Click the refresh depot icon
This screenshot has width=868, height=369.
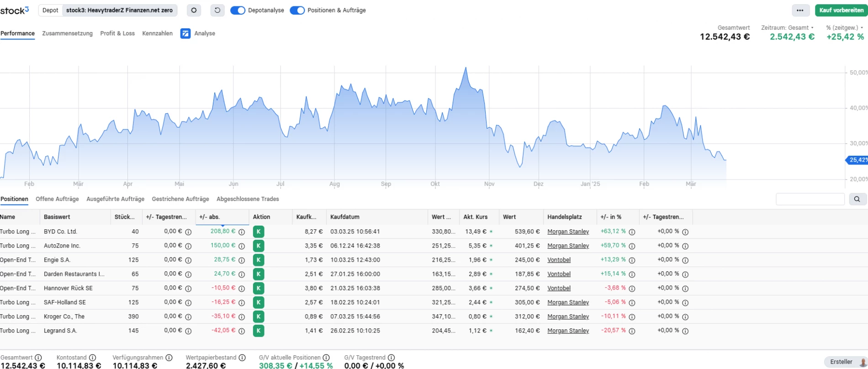coord(217,10)
